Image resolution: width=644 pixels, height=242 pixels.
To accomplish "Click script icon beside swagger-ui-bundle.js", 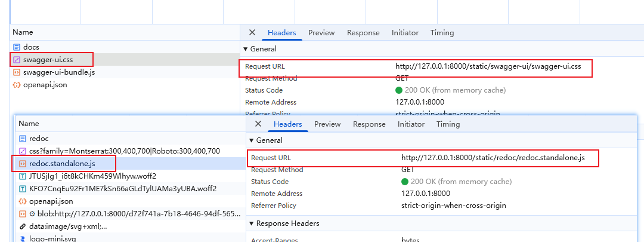I will point(17,72).
